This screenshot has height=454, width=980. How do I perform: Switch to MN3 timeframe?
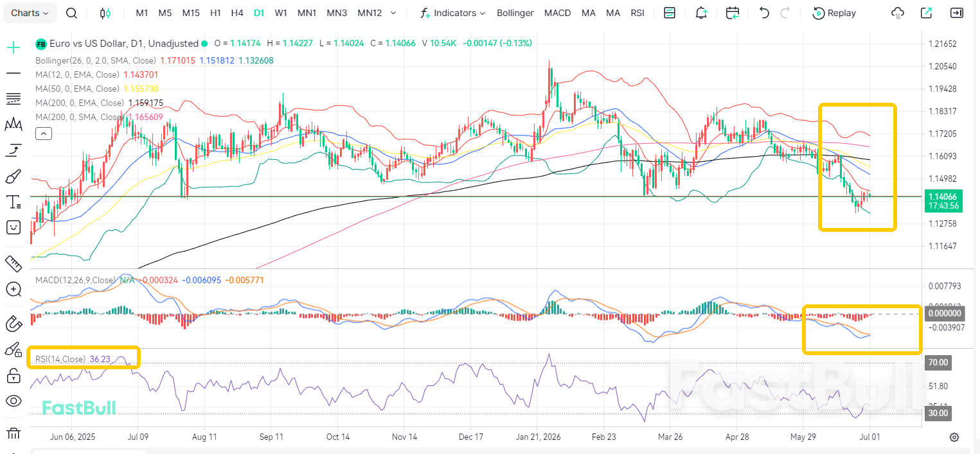pyautogui.click(x=337, y=13)
